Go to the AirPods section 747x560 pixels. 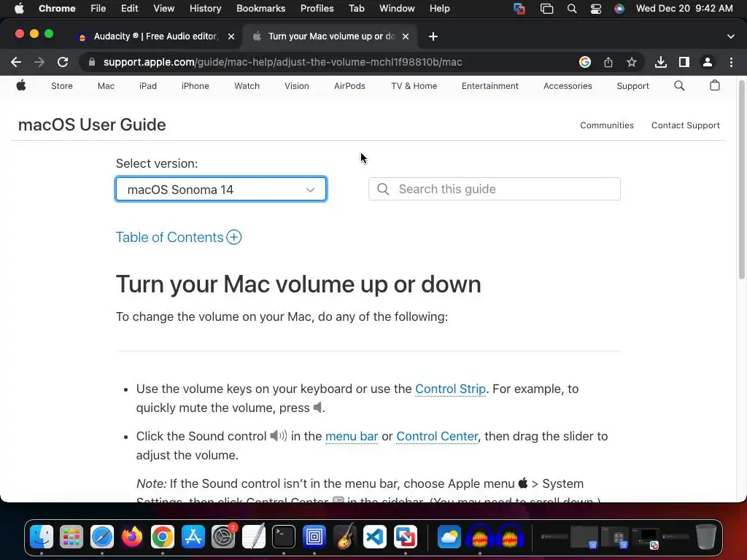349,86
